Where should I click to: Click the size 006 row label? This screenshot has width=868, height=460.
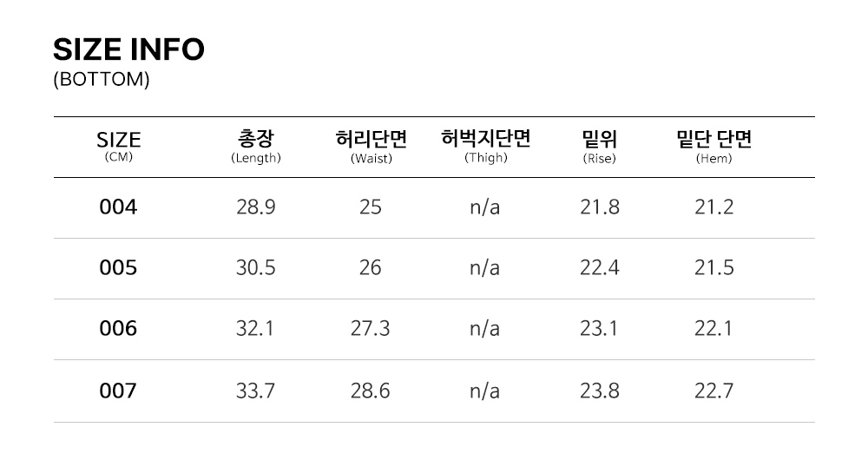[x=118, y=329]
